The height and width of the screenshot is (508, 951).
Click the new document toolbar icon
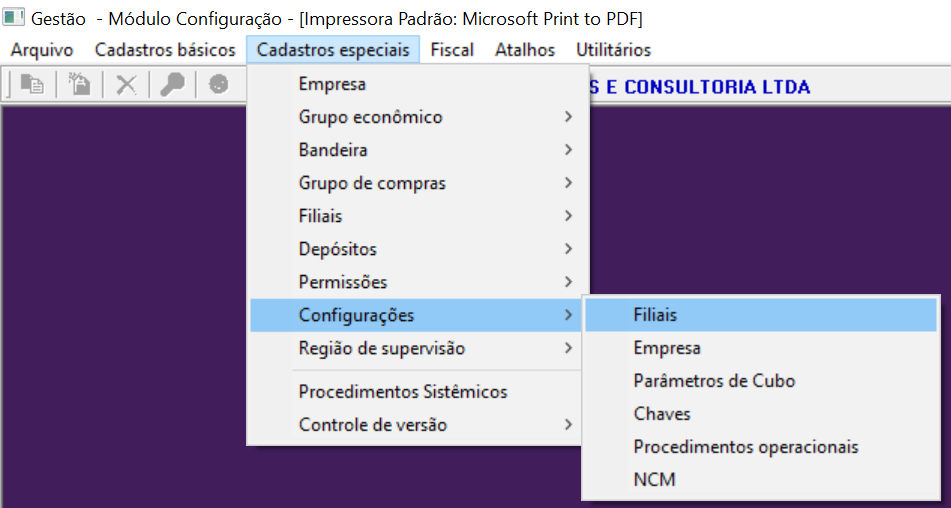click(x=79, y=86)
